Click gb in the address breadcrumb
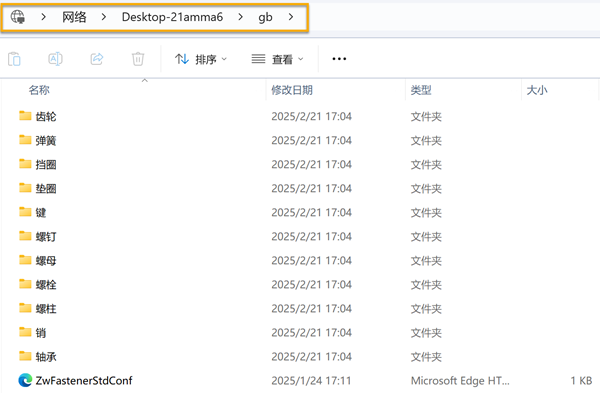Image resolution: width=600 pixels, height=393 pixels. tap(265, 17)
